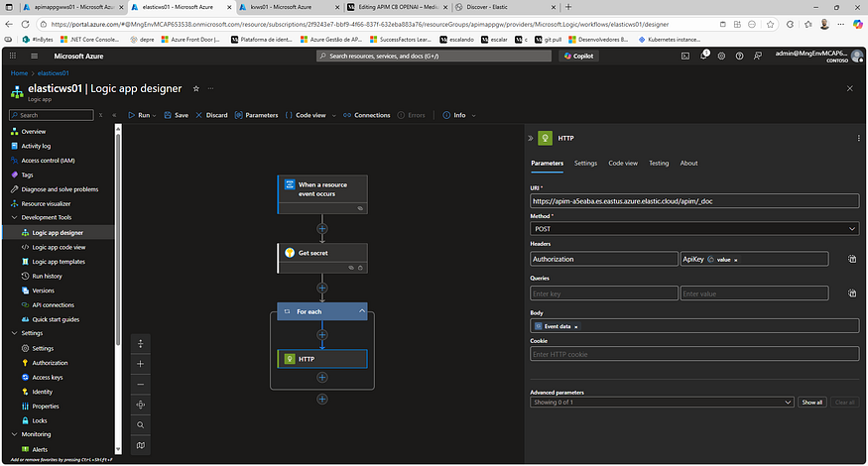Viewport: 868px width, 466px height.
Task: Open the feedback icon in top bar
Action: click(758, 56)
